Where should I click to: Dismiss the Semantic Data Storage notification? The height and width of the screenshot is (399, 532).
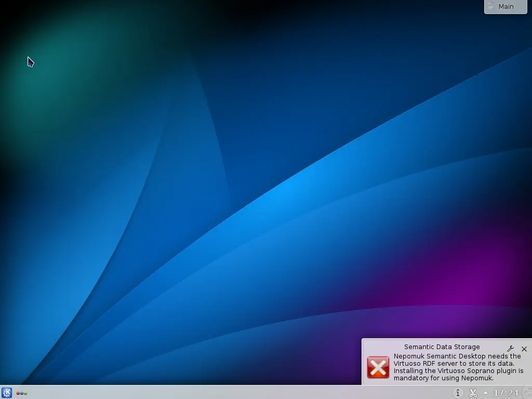pyautogui.click(x=524, y=349)
